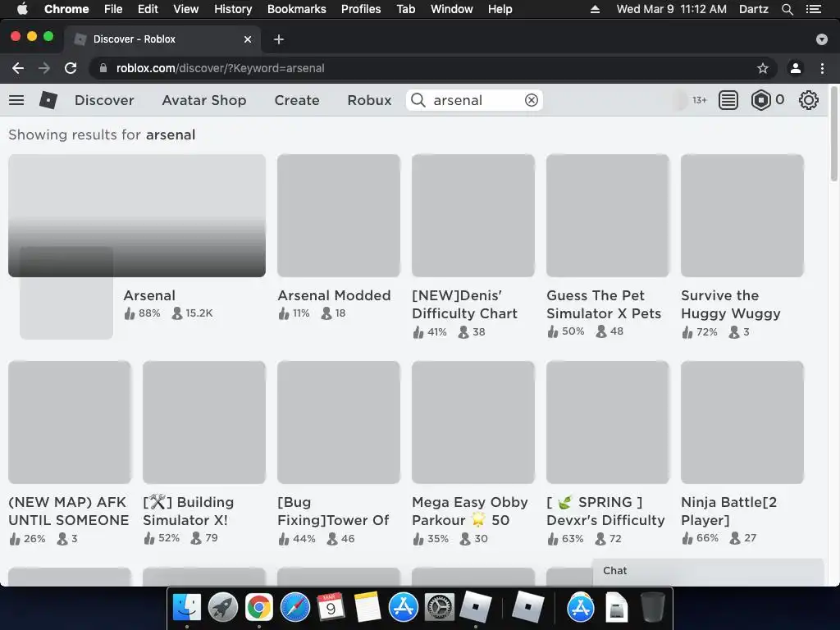Open the Window menu
This screenshot has height=630, width=840.
tap(452, 9)
